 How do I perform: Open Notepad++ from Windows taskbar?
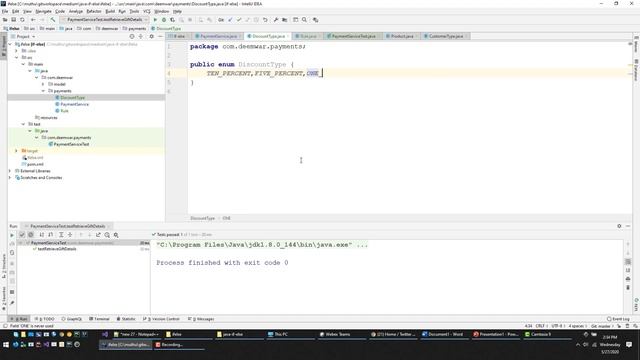tap(137, 334)
